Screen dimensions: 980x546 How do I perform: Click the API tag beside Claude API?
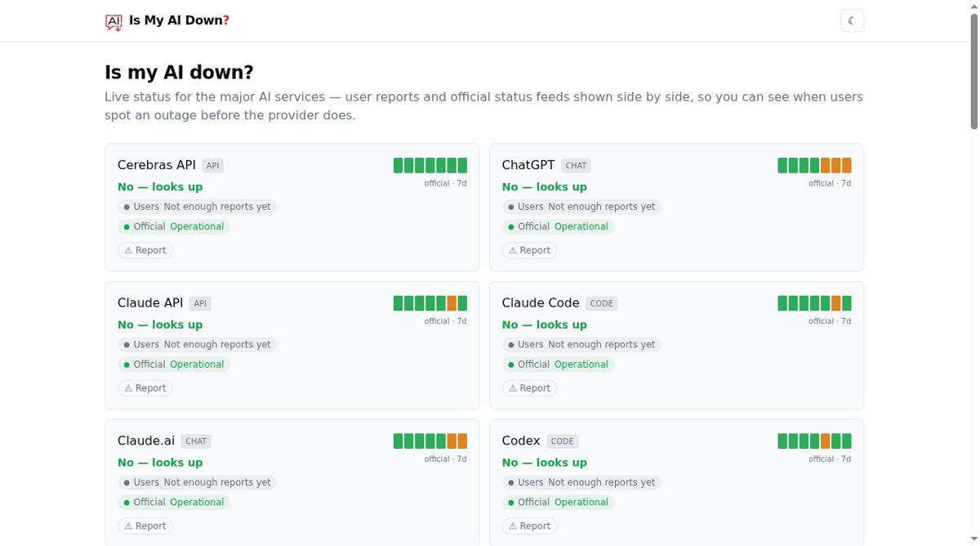coord(200,303)
